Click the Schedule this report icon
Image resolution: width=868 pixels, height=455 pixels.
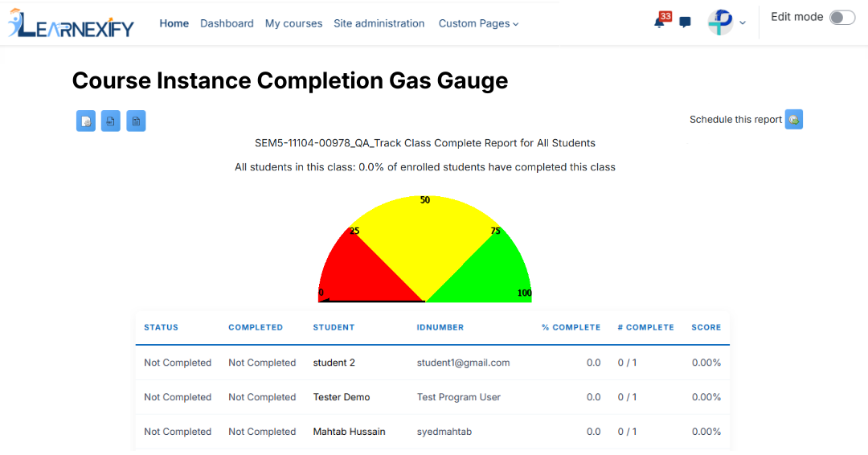794,120
